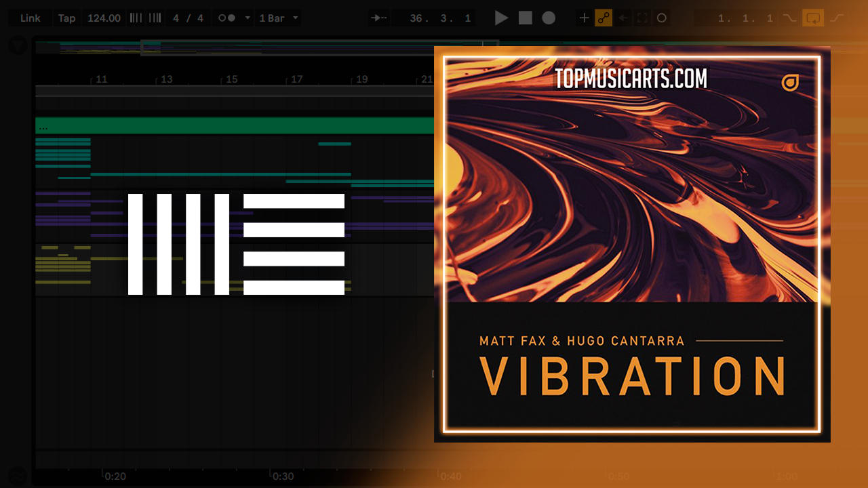Click the Arrangement Record circle button
The image size is (868, 488).
coord(549,18)
